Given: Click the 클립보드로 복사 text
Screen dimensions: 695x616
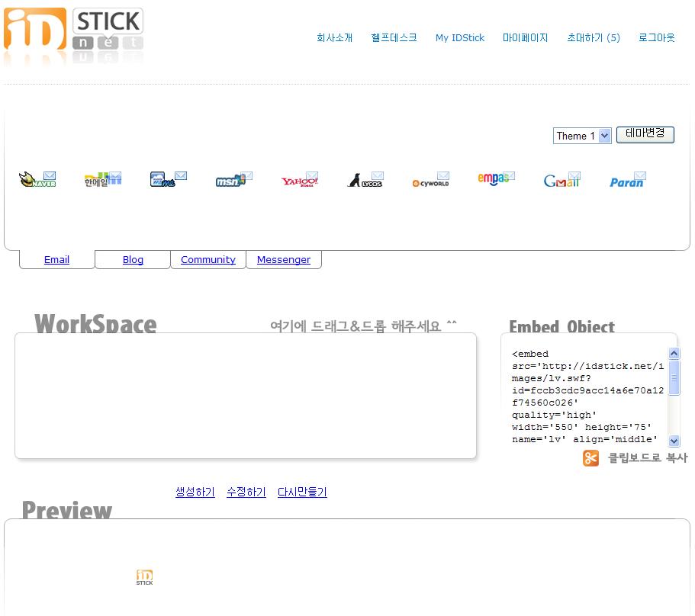Looking at the screenshot, I should click(648, 457).
